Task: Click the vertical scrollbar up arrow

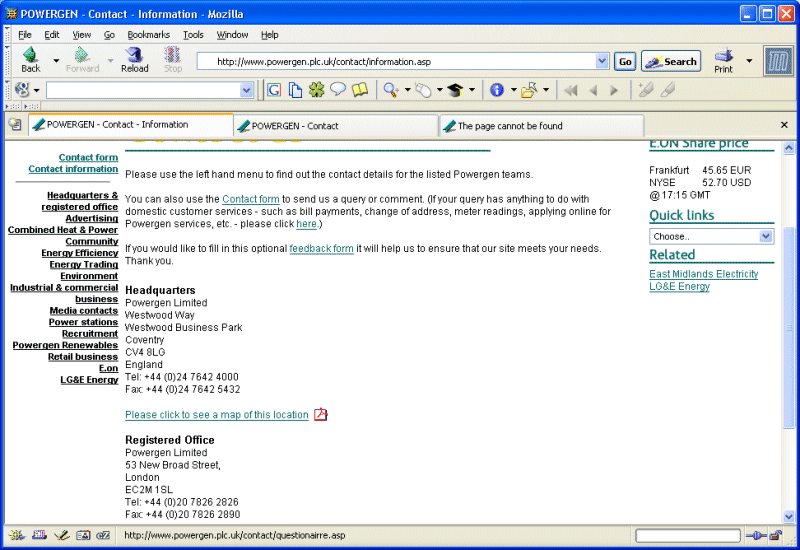Action: point(789,148)
